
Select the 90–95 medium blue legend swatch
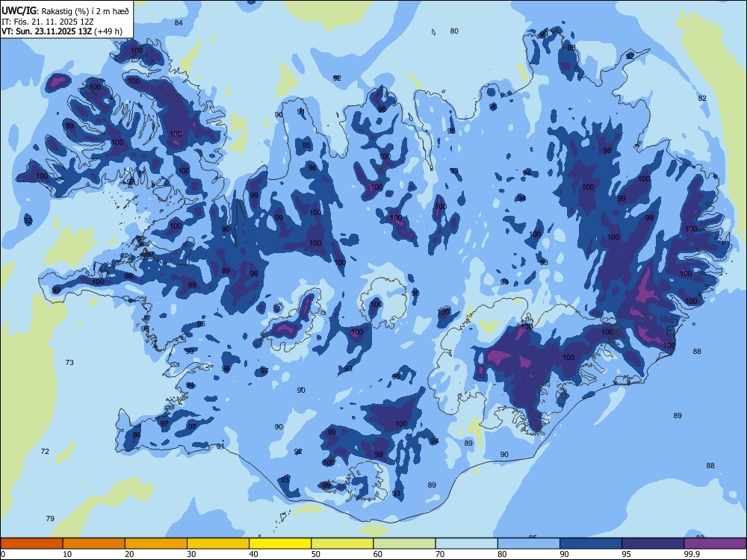pos(591,544)
